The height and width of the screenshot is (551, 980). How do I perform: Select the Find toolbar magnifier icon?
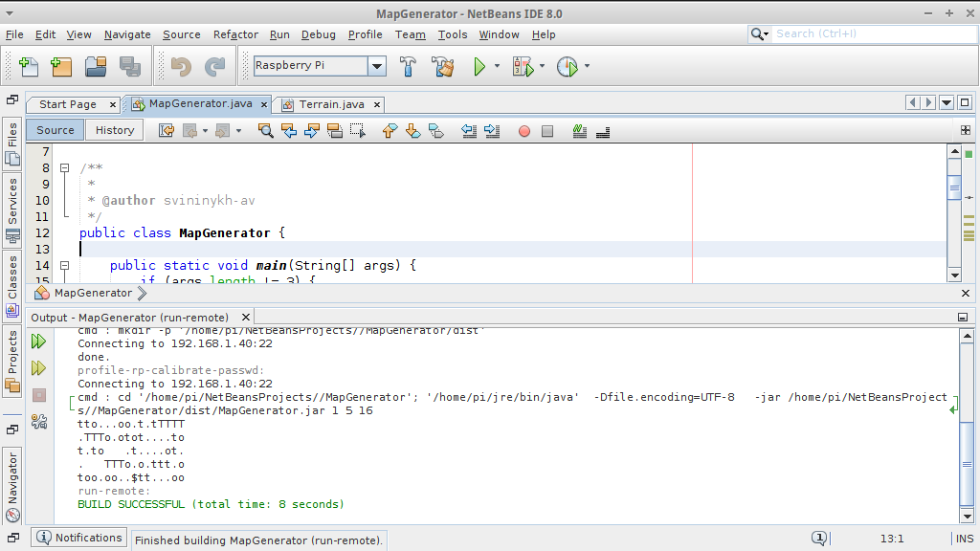[265, 130]
